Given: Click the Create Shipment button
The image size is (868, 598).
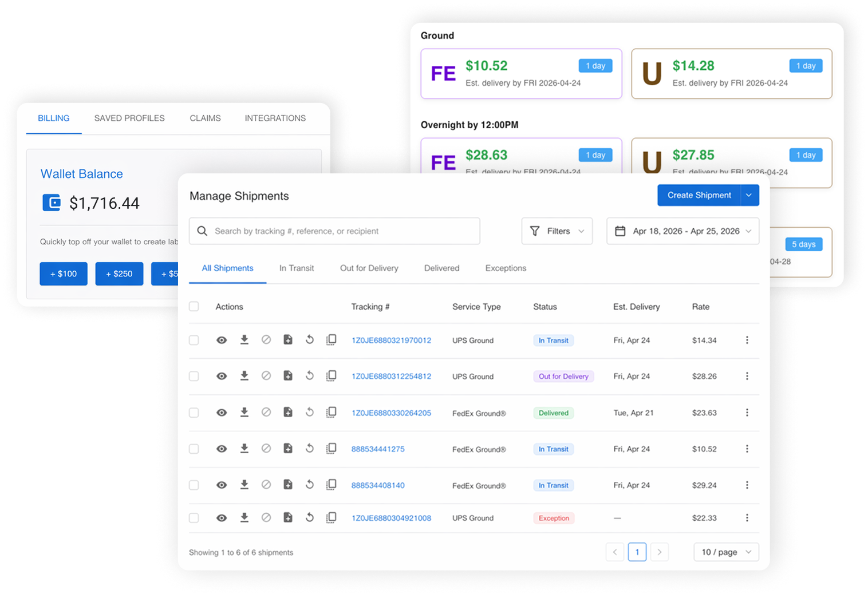Looking at the screenshot, I should point(699,195).
